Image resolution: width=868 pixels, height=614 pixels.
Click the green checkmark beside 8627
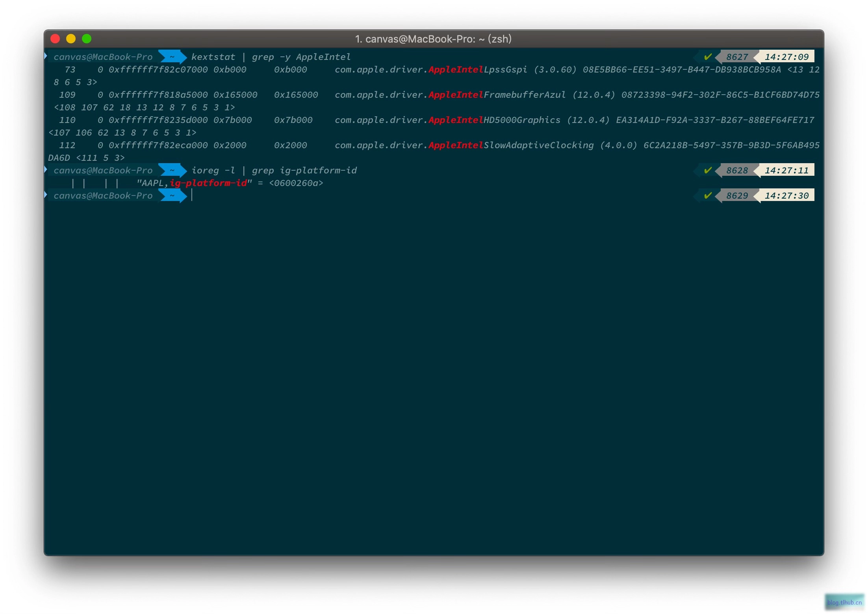[x=708, y=57]
